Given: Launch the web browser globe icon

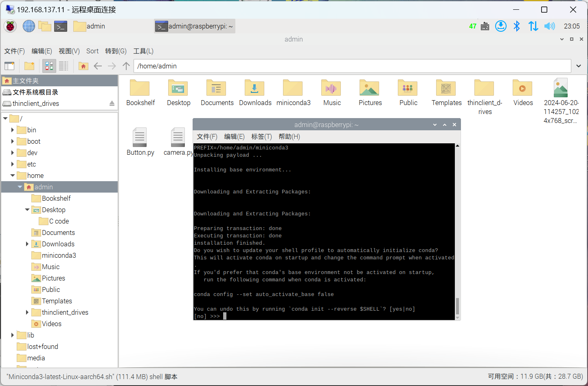Looking at the screenshot, I should [x=29, y=26].
